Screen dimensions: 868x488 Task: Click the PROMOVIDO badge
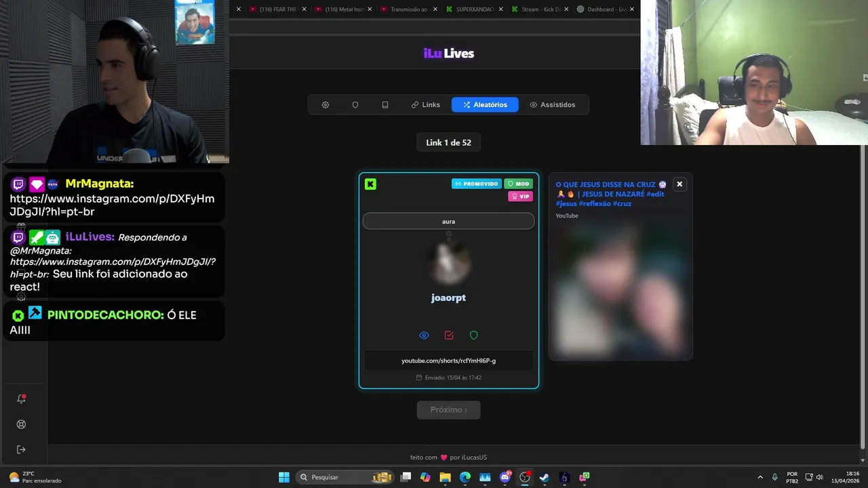pyautogui.click(x=477, y=184)
